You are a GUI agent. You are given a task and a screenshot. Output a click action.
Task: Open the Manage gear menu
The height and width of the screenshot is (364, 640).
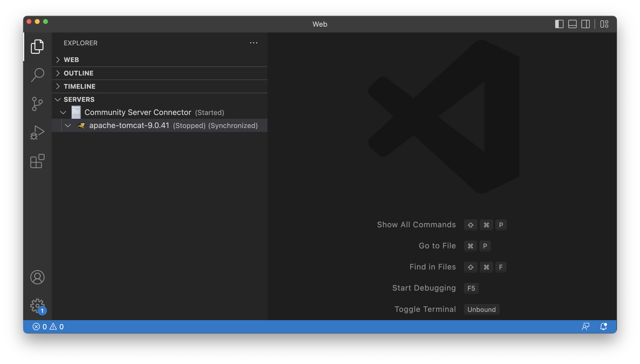[x=37, y=305]
